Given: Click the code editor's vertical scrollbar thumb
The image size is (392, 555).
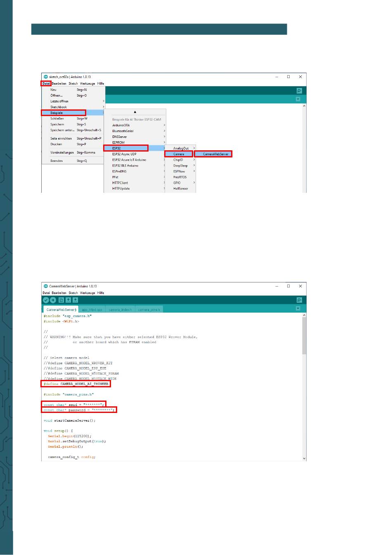Looking at the screenshot, I should 305,337.
